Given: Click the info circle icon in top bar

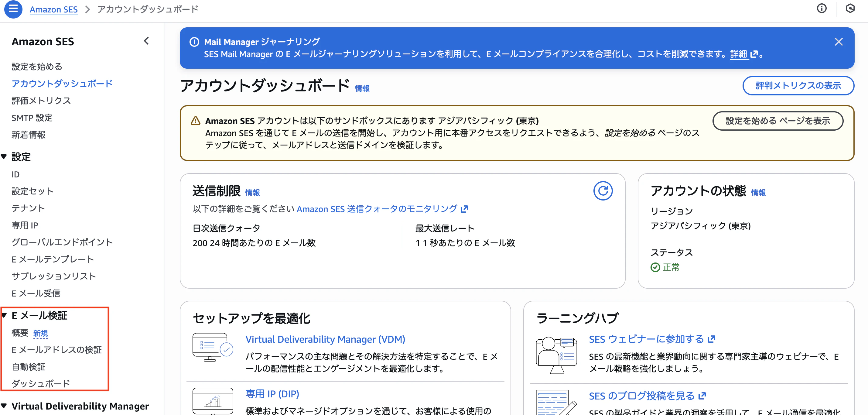Looking at the screenshot, I should 822,9.
